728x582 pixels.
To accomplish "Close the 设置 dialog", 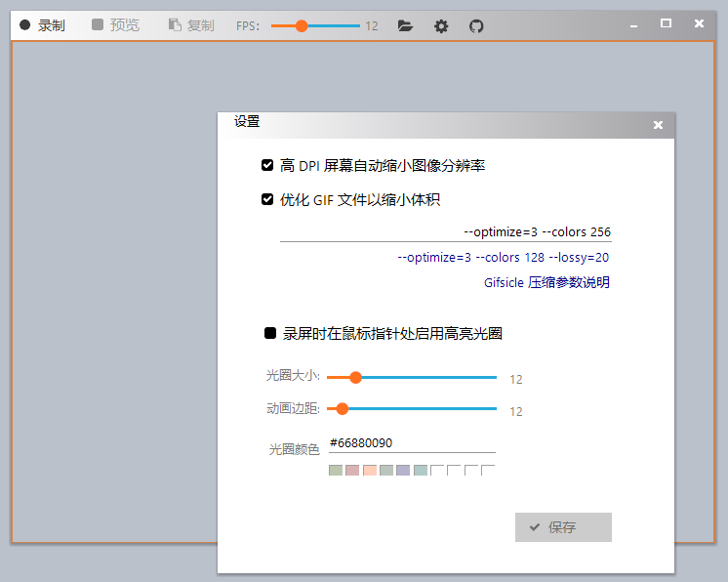I will point(658,125).
